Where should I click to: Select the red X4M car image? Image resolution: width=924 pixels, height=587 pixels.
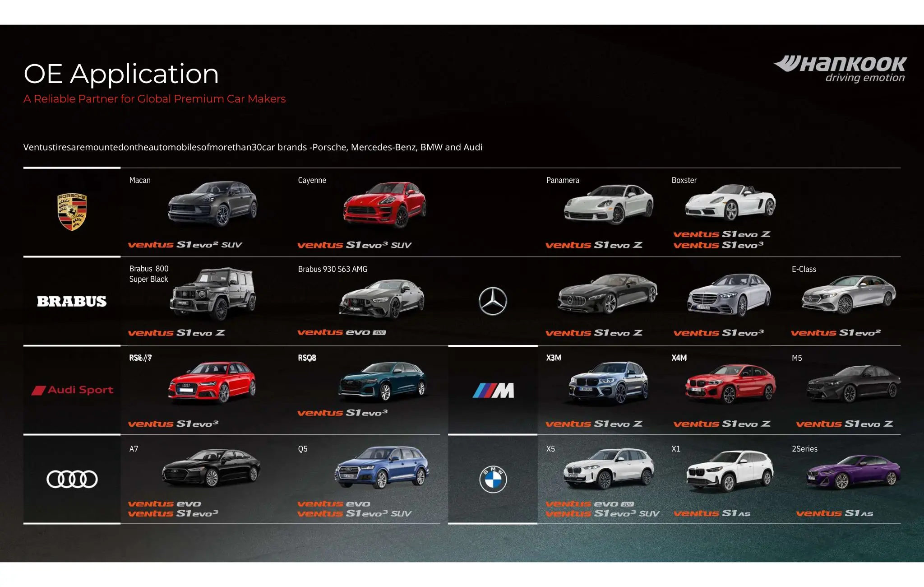tap(730, 384)
